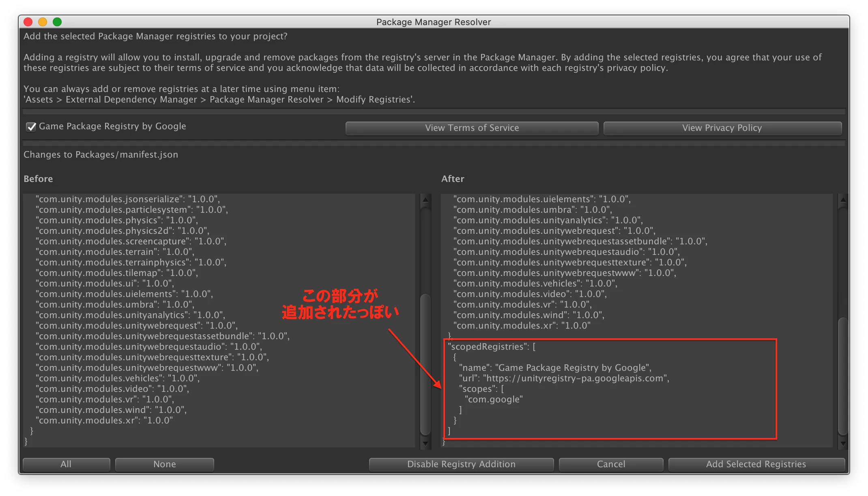The height and width of the screenshot is (496, 868).
Task: Click com.unity.modules.unitywebrequestwww in Before pane
Action: pyautogui.click(x=147, y=368)
